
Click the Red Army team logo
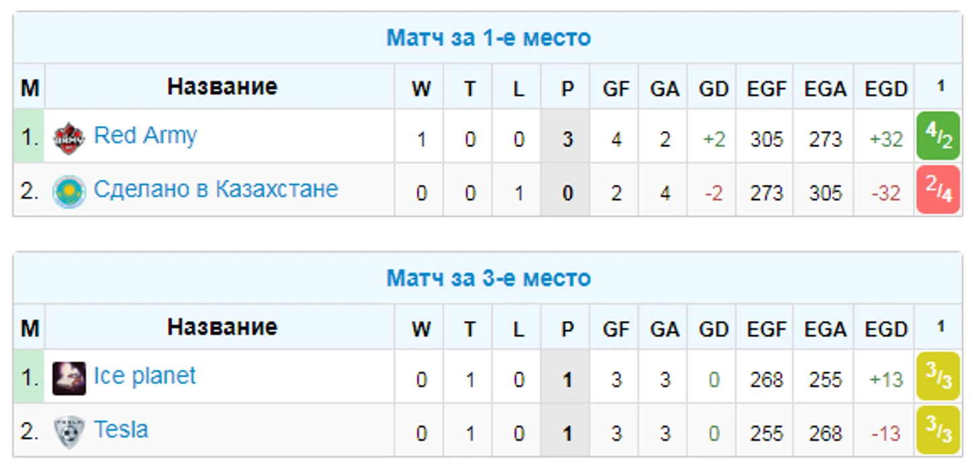coord(69,138)
